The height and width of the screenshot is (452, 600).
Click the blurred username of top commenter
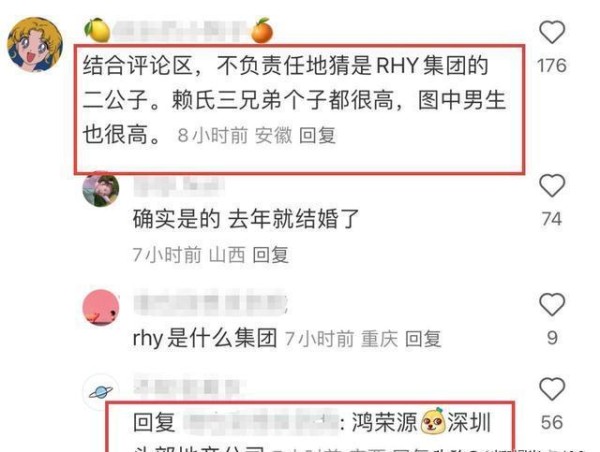coord(180,31)
